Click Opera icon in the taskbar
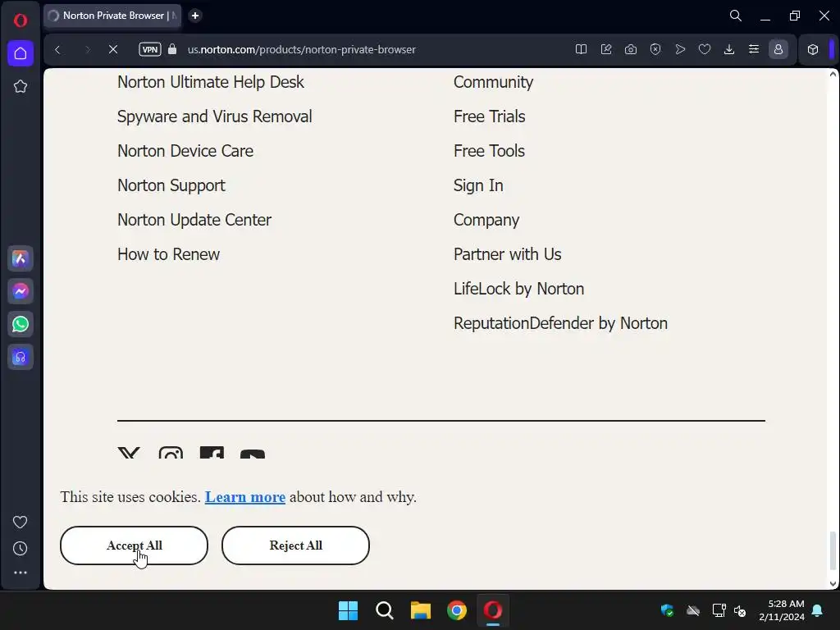Screen dimensions: 840x630 click(493, 610)
